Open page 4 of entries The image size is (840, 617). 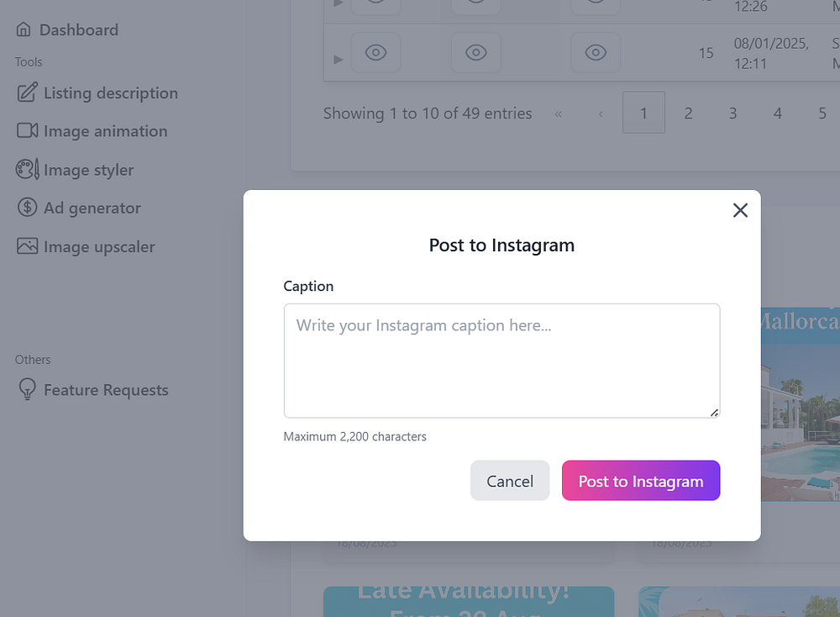[x=777, y=113]
